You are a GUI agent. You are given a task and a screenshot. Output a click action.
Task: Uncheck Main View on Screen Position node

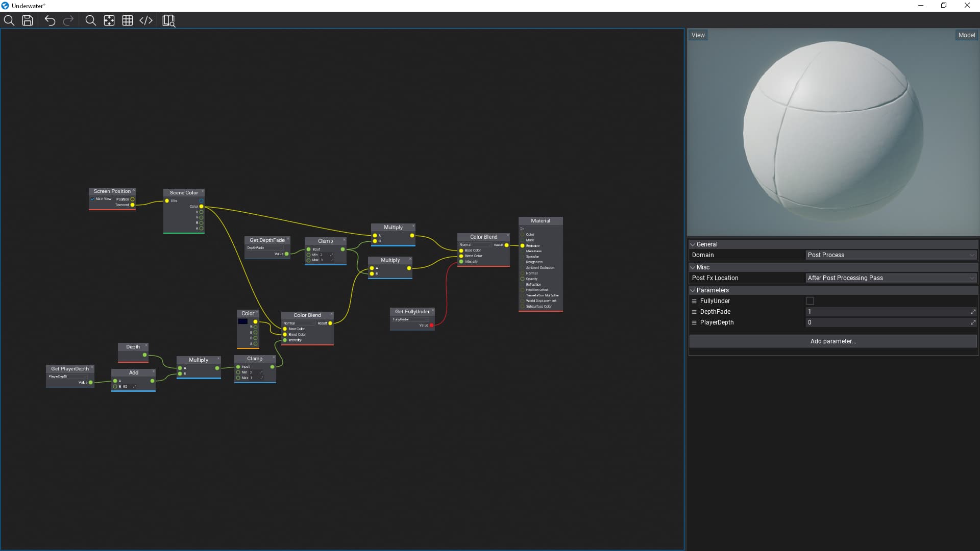pyautogui.click(x=92, y=199)
